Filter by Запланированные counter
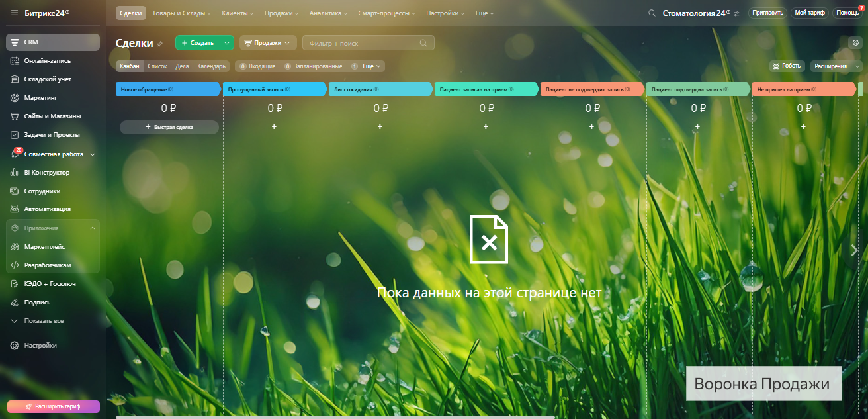The image size is (868, 419). click(313, 66)
